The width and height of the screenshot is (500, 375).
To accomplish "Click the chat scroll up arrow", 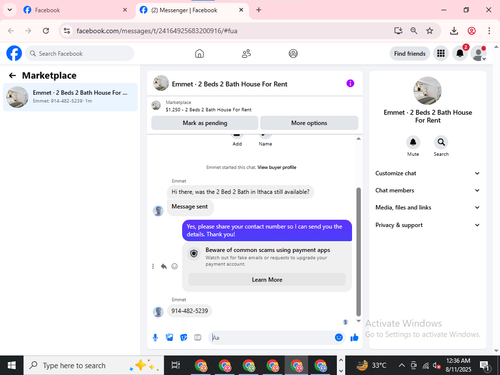I will click(358, 139).
